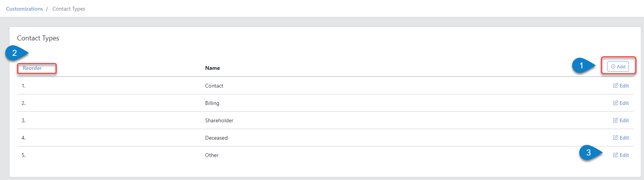Screen dimensions: 644x180
Task: Open Edit for the Shareholder row
Action: 621,120
